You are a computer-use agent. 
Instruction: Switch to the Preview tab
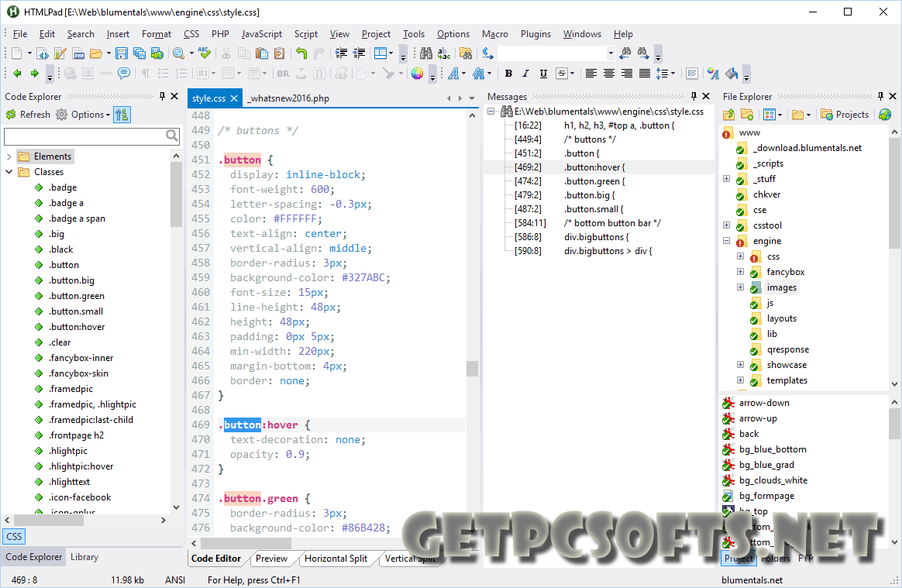pos(271,559)
